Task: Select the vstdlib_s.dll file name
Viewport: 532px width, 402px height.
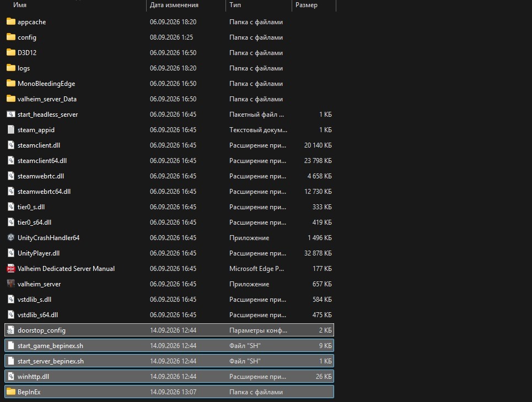Action: tap(34, 299)
